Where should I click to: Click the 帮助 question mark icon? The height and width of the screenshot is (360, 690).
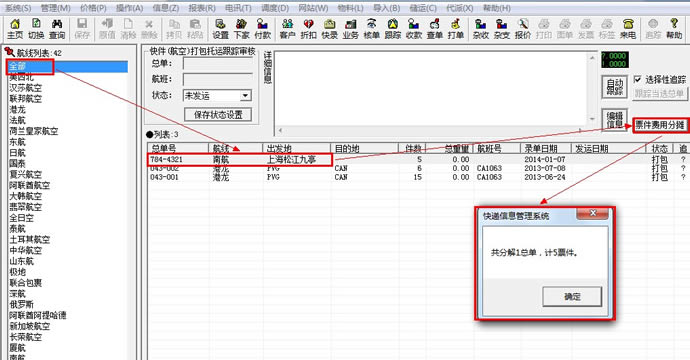tap(674, 29)
